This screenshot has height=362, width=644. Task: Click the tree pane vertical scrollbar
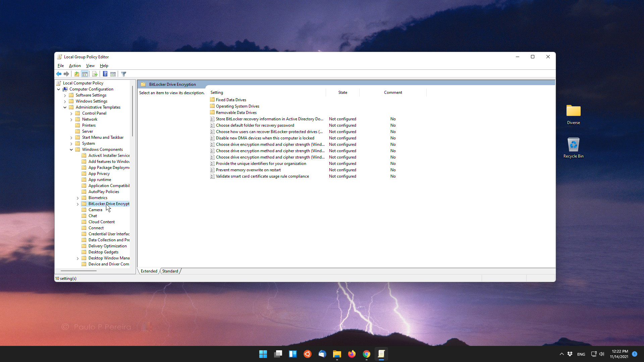tap(132, 111)
